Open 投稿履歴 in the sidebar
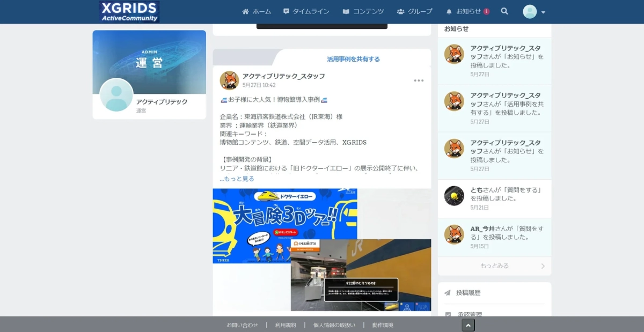The image size is (644, 332). tap(468, 293)
